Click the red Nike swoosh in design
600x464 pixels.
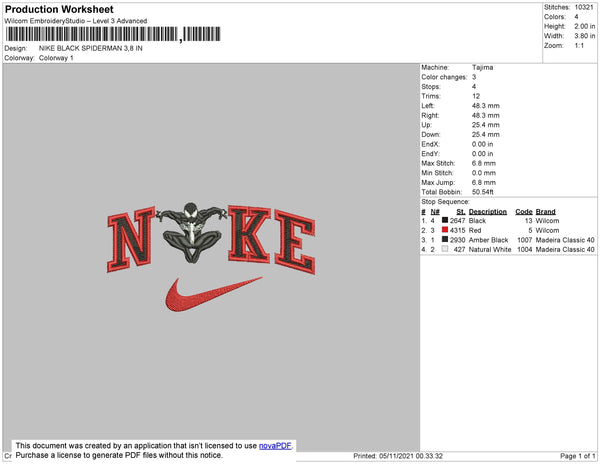tap(214, 294)
